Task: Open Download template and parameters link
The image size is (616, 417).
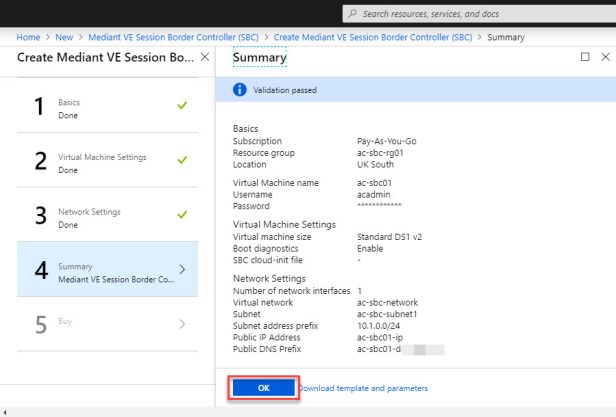Action: [x=362, y=388]
